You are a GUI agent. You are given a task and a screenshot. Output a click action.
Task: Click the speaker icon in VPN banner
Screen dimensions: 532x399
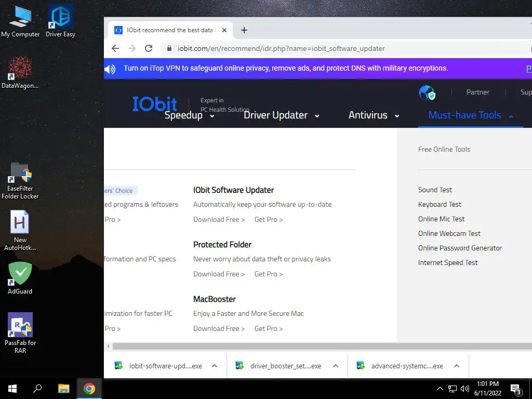(x=110, y=69)
